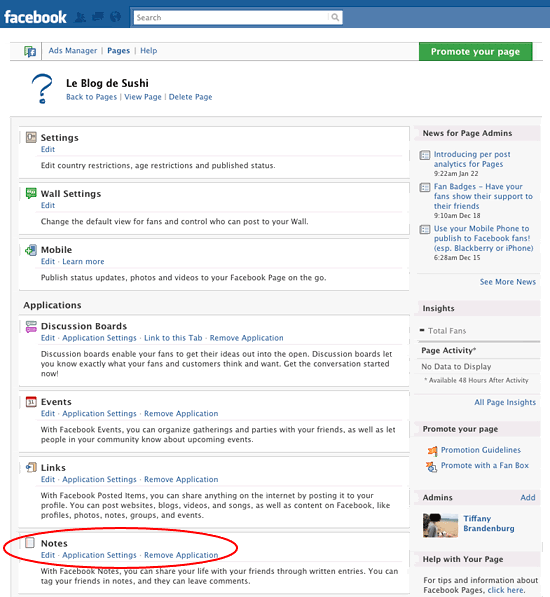Click news icon beside Mobile Phone article
Viewport: 550px width, 597px height.
[x=425, y=229]
